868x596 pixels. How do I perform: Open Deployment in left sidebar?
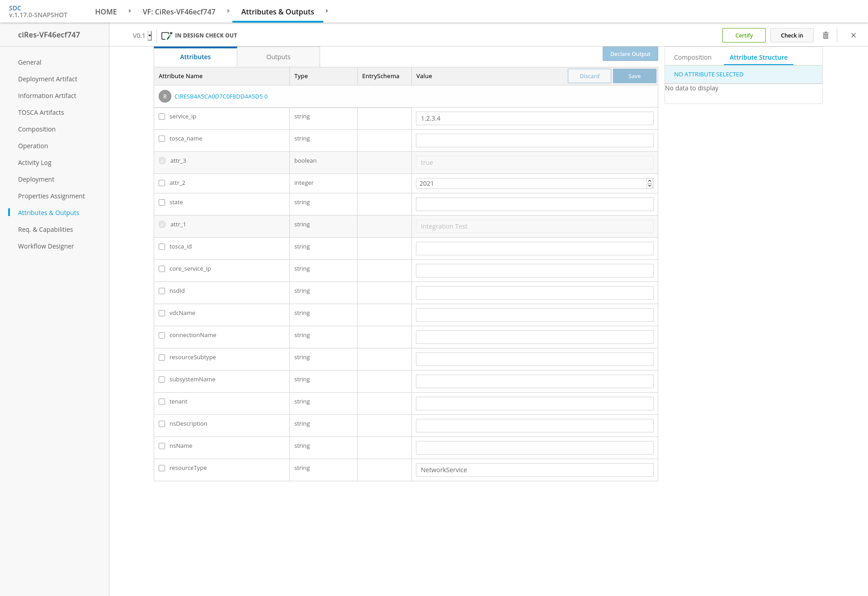tap(36, 179)
